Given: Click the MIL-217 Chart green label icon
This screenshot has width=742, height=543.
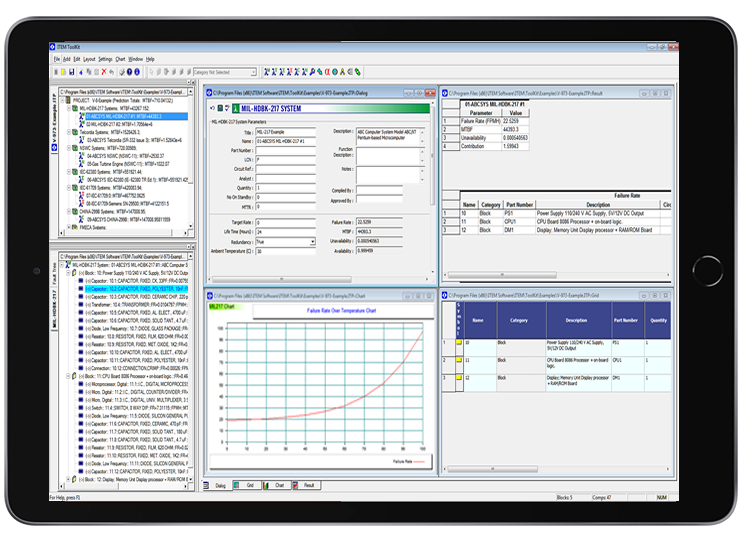Looking at the screenshot, I should pyautogui.click(x=222, y=306).
